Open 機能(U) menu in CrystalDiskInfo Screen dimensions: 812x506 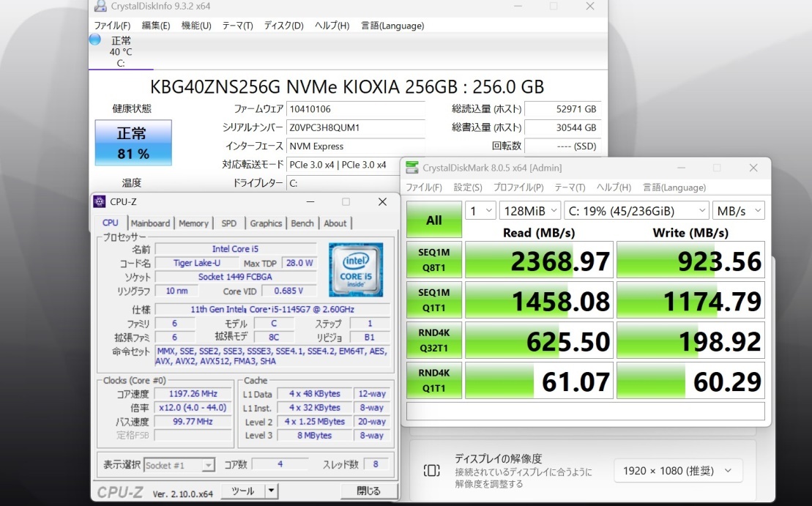(196, 26)
